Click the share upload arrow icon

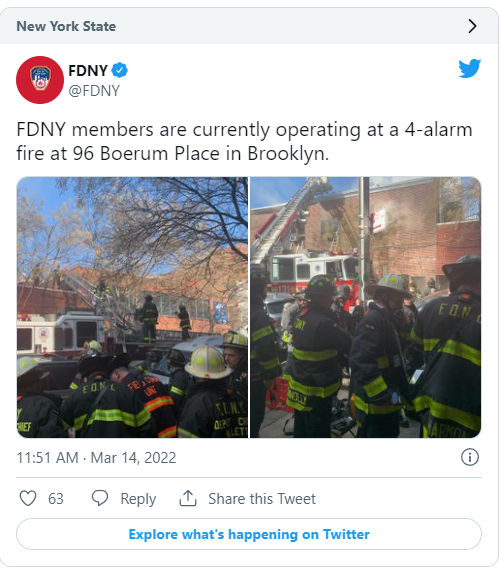[188, 498]
